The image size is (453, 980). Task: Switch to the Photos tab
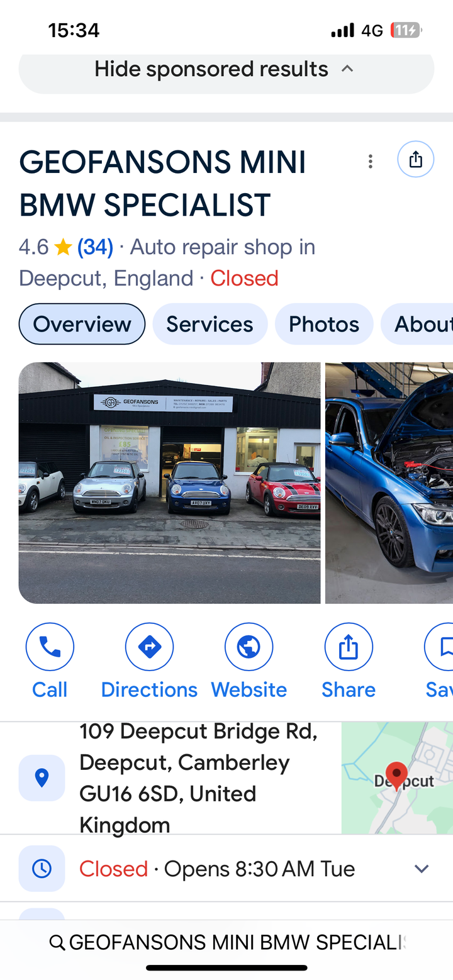pyautogui.click(x=324, y=324)
